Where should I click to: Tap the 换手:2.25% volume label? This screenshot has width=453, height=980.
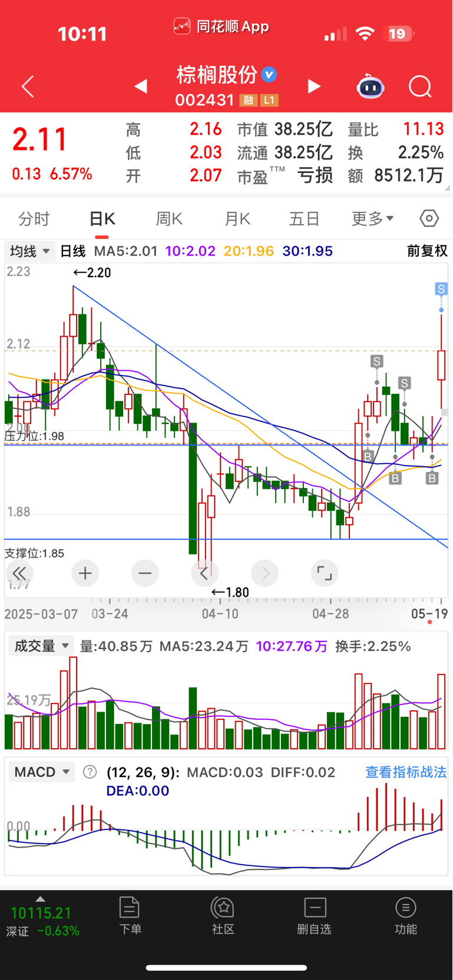point(373,646)
